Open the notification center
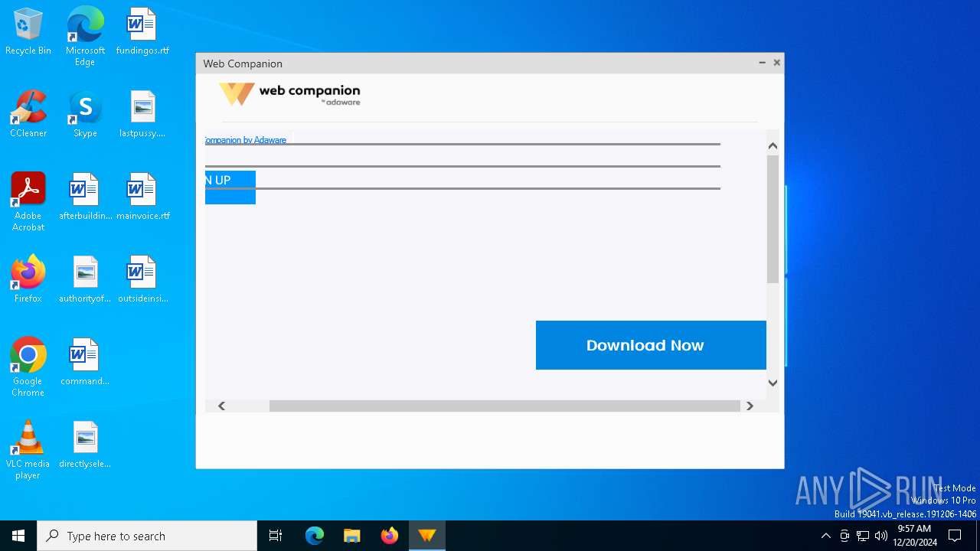This screenshot has width=980, height=551. tap(955, 536)
